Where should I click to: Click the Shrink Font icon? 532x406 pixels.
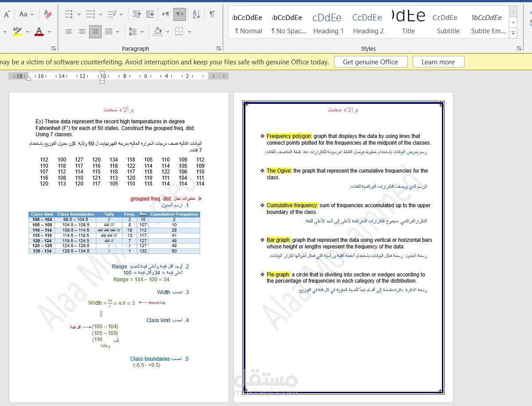pos(7,14)
